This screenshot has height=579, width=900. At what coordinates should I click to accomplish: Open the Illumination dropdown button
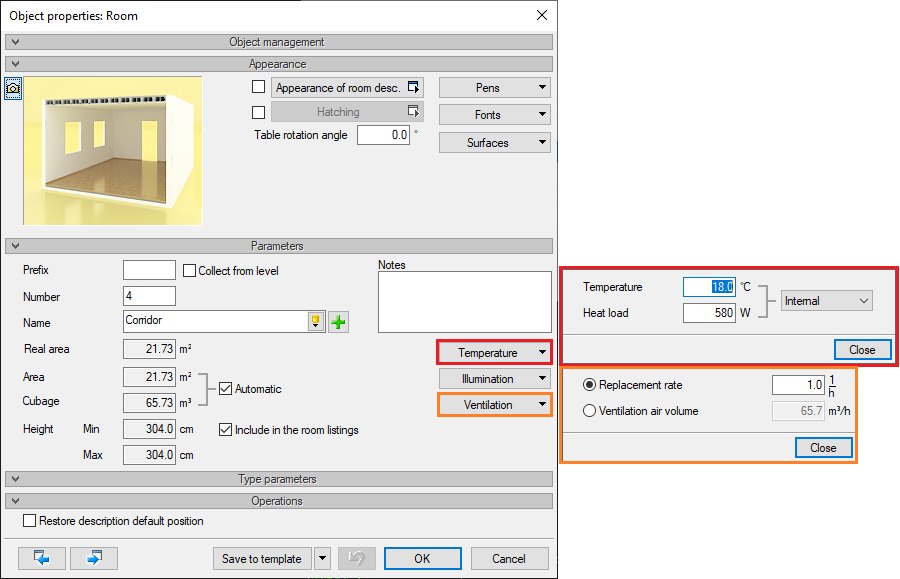pyautogui.click(x=495, y=378)
